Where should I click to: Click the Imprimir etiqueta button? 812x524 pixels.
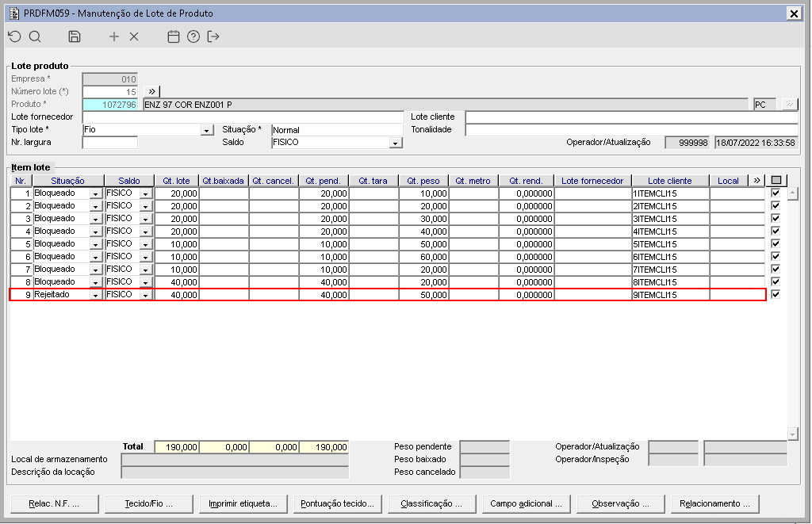(x=243, y=503)
